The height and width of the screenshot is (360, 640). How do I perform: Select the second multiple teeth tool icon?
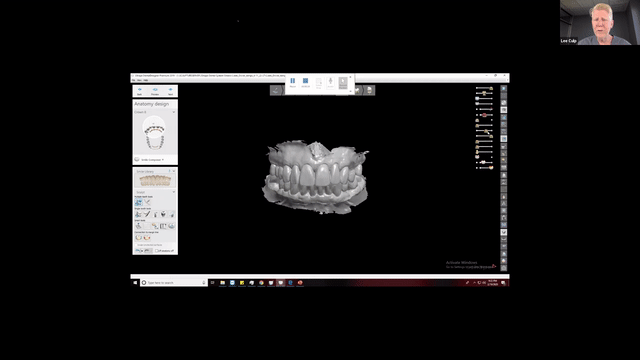point(147,202)
